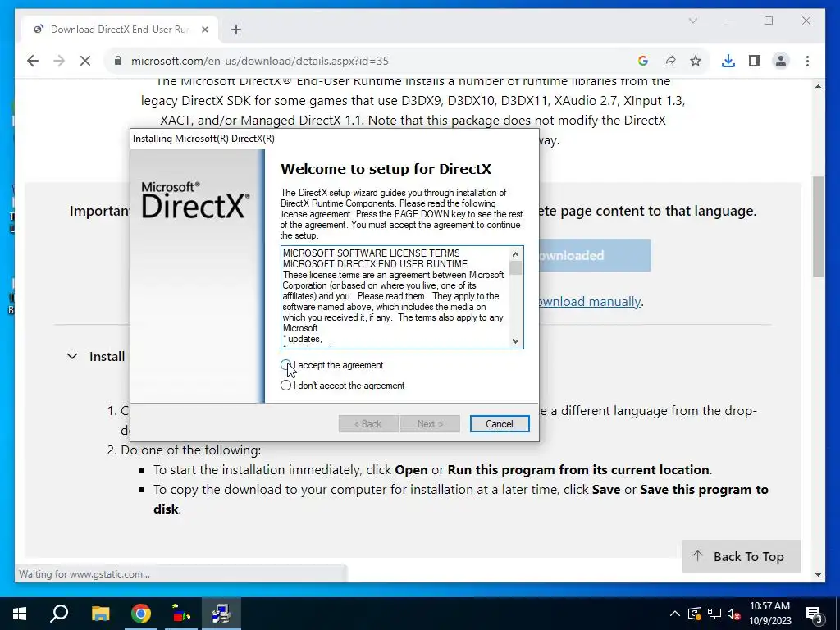This screenshot has height=630, width=840.
Task: Bookmark this page with the star icon
Action: [x=696, y=61]
